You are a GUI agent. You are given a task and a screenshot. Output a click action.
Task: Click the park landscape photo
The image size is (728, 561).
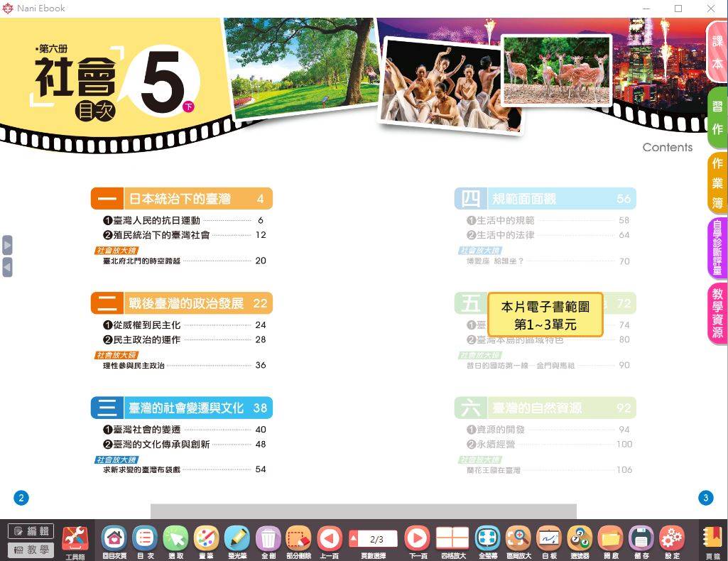302,67
